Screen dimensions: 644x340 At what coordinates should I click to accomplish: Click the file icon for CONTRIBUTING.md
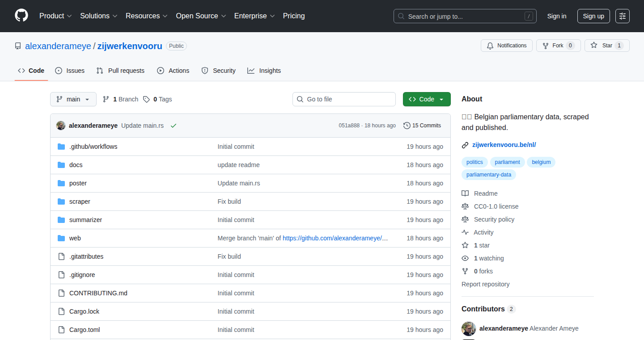click(x=61, y=293)
